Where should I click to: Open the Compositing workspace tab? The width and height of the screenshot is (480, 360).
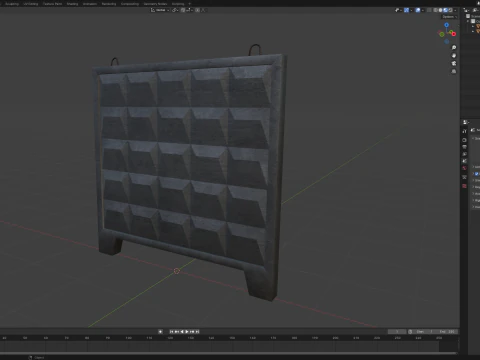coord(130,4)
